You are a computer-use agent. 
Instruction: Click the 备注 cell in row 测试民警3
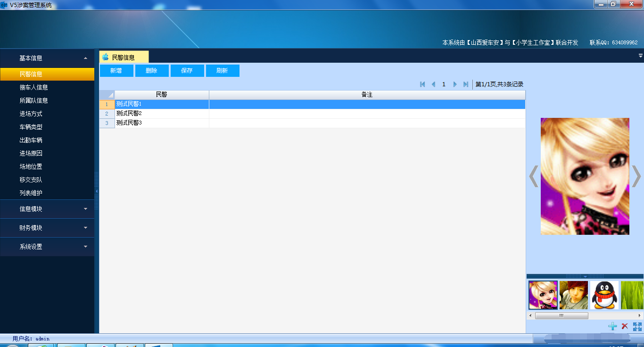click(x=367, y=123)
